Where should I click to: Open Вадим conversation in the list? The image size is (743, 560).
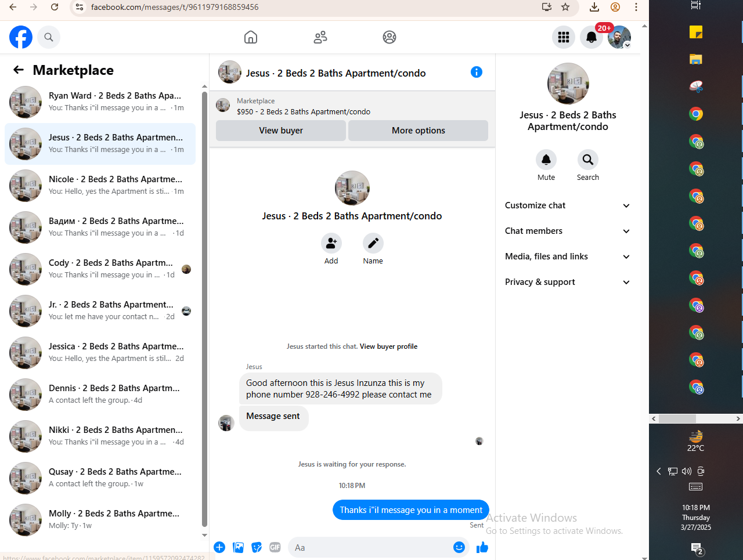tap(100, 227)
